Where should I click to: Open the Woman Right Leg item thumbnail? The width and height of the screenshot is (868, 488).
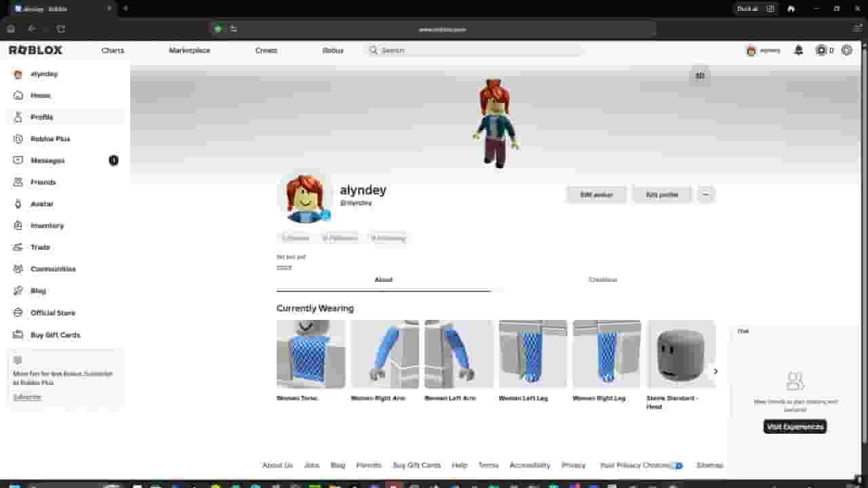click(x=607, y=354)
